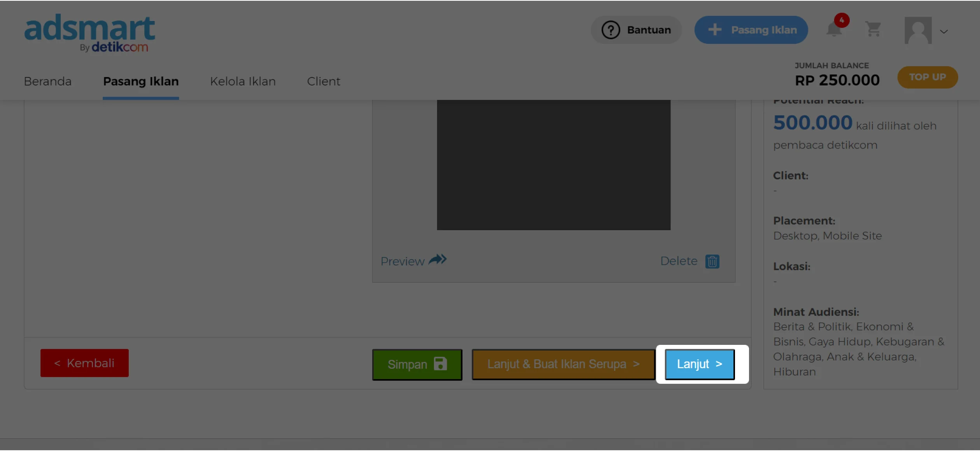The height and width of the screenshot is (451, 980).
Task: Click the Preview share-arrow icon
Action: (x=437, y=260)
